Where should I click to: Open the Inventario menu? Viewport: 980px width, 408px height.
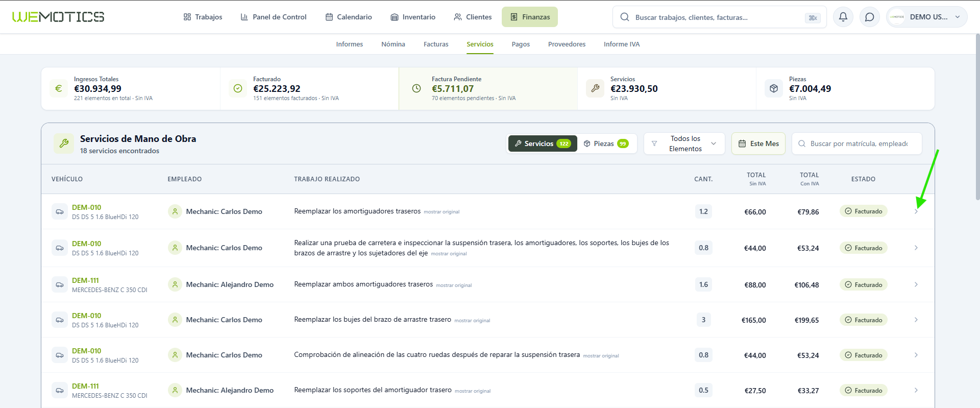[x=413, y=17]
